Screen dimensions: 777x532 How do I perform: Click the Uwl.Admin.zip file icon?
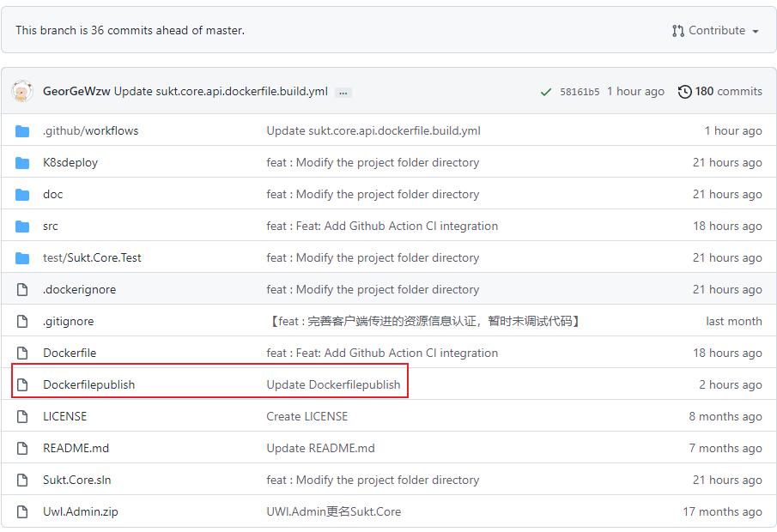coord(22,511)
